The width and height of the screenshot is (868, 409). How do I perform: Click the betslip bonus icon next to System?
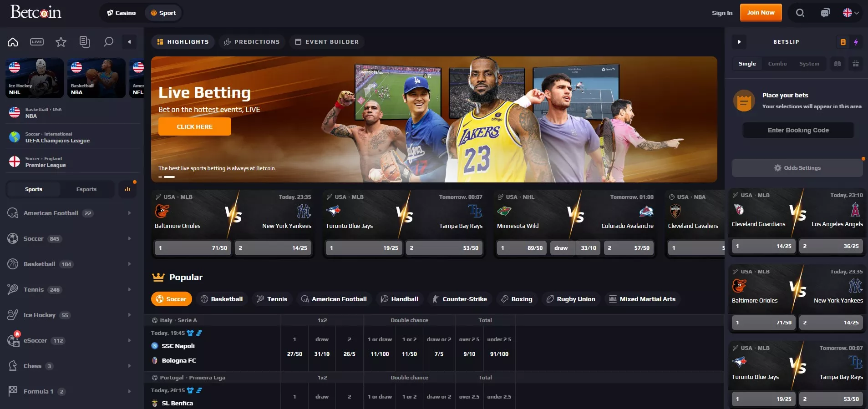(x=838, y=64)
